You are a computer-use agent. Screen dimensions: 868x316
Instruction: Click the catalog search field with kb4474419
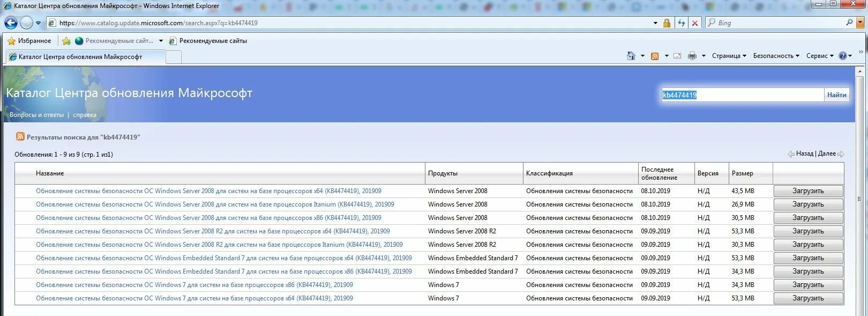click(x=742, y=95)
